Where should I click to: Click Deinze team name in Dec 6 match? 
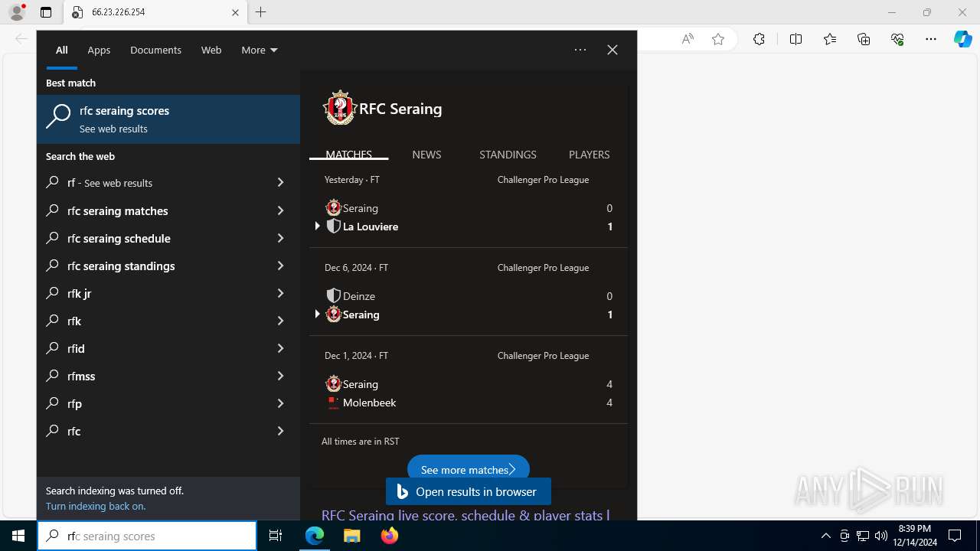point(359,296)
